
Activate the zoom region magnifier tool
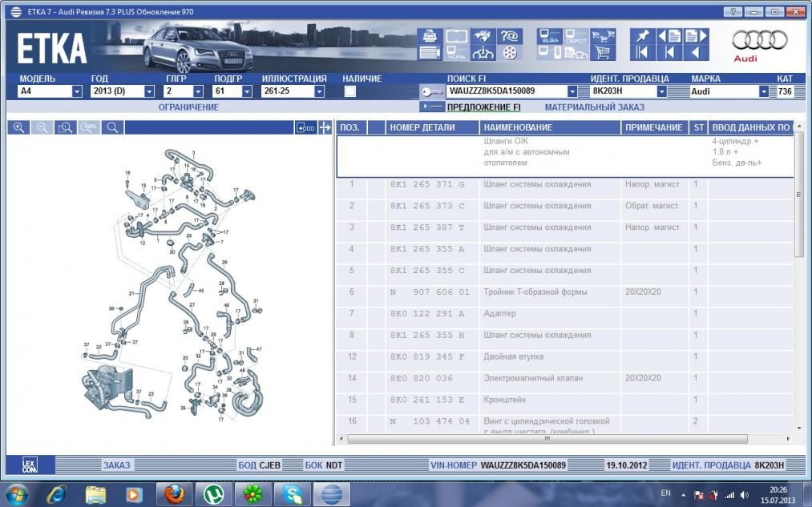click(65, 127)
